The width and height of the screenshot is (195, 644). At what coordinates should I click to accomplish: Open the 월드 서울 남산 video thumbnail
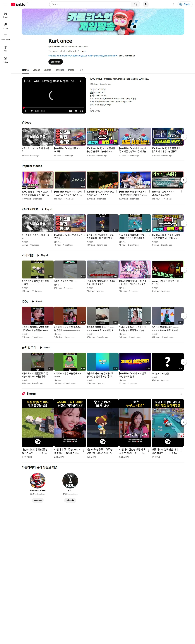(135, 137)
